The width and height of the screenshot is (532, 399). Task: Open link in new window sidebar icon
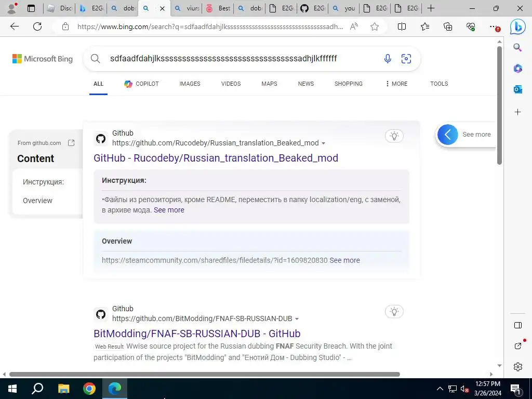518,345
